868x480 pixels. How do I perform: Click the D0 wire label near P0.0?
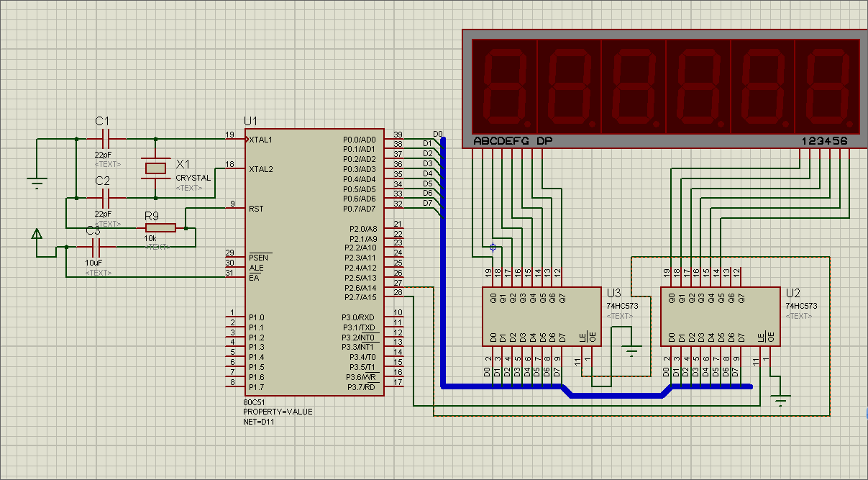click(438, 134)
